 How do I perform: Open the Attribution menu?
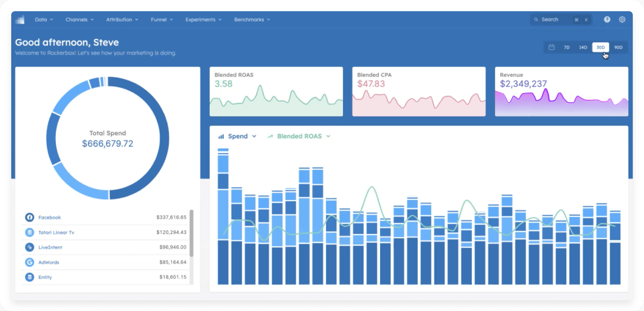pos(122,20)
